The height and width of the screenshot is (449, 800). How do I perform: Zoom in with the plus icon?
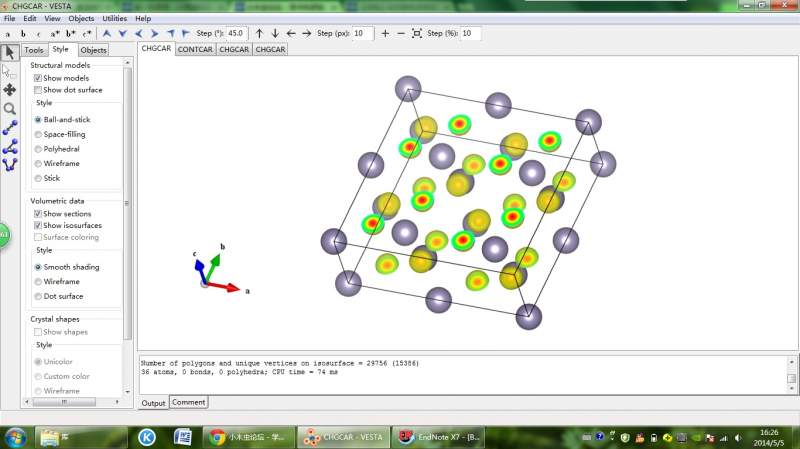tap(385, 34)
